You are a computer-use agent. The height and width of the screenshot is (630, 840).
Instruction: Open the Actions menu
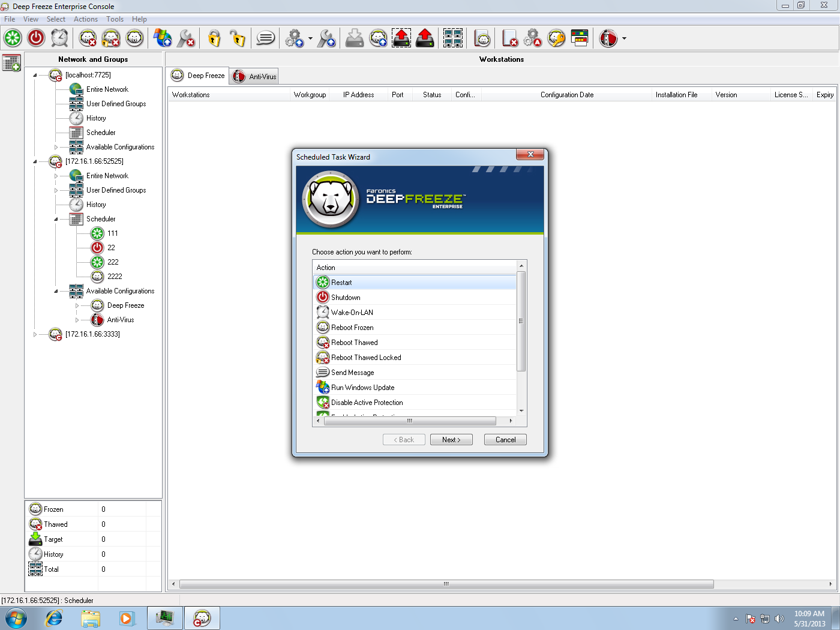click(x=85, y=19)
